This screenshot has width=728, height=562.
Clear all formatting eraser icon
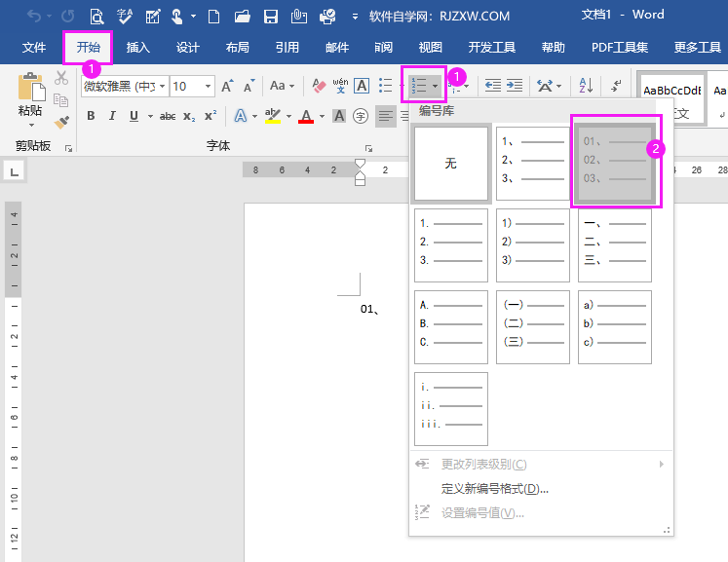point(319,86)
